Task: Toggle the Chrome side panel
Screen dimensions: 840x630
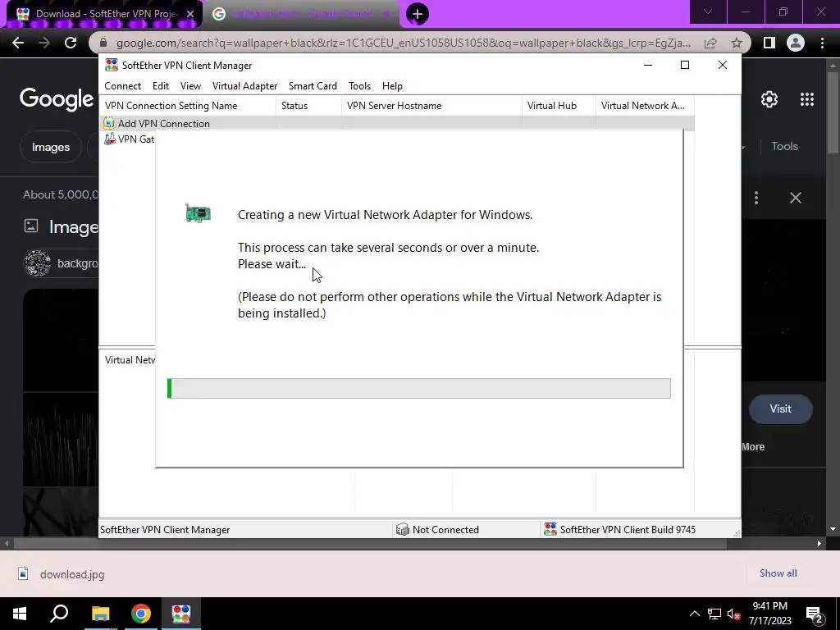Action: pyautogui.click(x=769, y=43)
